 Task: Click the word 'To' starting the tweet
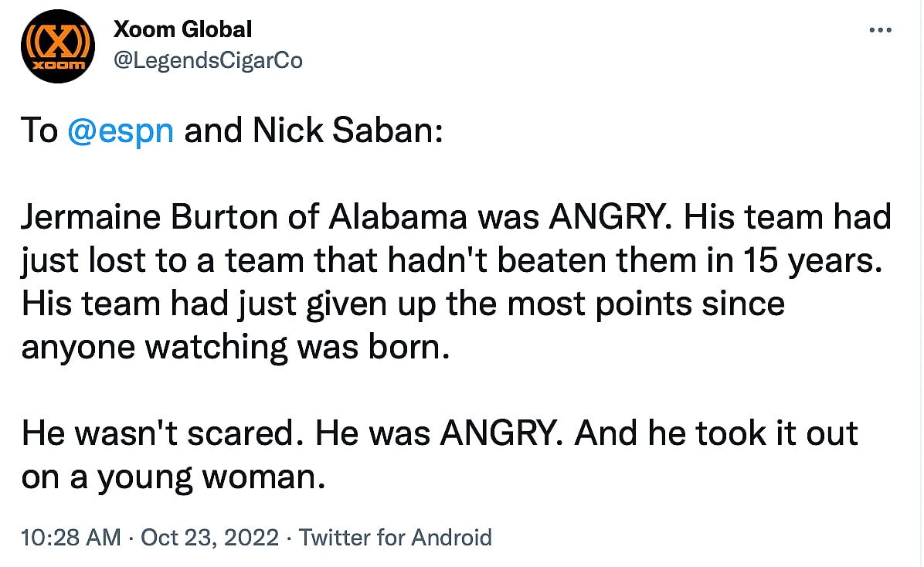(39, 131)
